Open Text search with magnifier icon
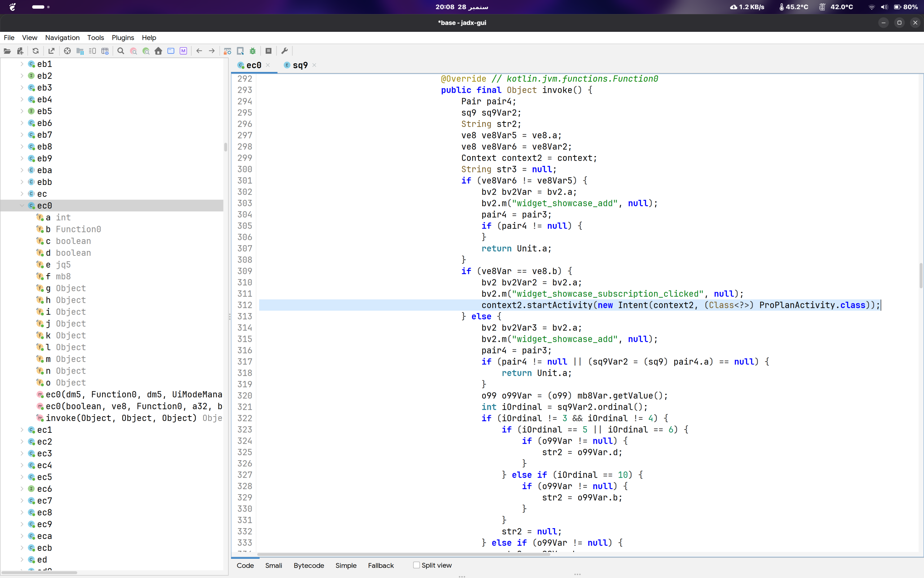This screenshot has width=924, height=578. [x=121, y=51]
